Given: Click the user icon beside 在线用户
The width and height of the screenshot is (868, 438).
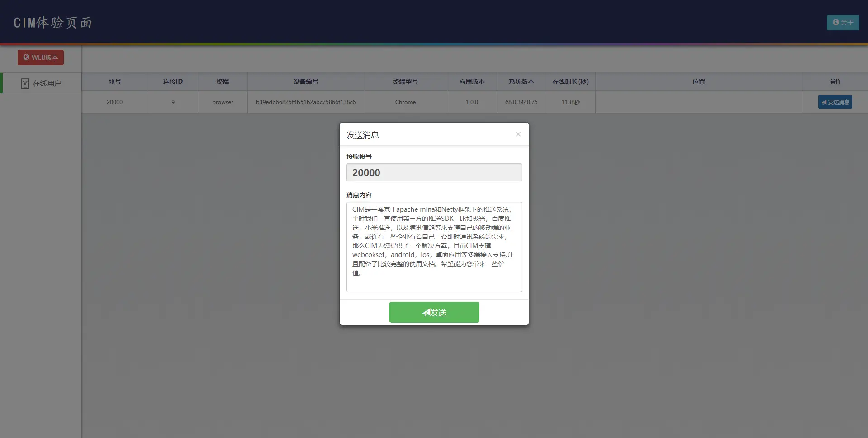Looking at the screenshot, I should 25,83.
